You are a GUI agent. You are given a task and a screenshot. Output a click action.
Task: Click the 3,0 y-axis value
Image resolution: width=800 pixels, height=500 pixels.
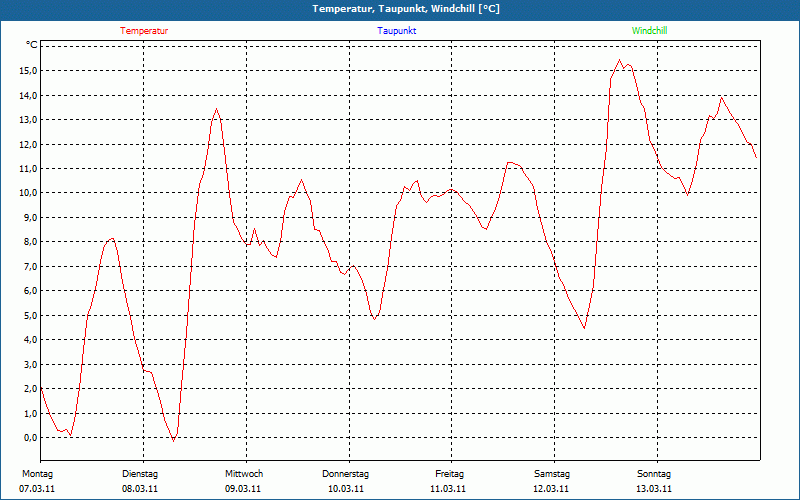coord(30,364)
